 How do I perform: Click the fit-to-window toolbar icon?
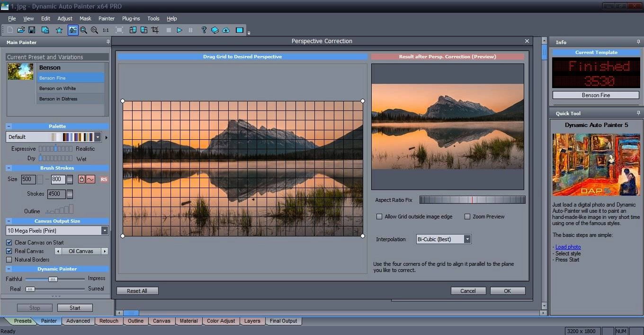coord(119,30)
